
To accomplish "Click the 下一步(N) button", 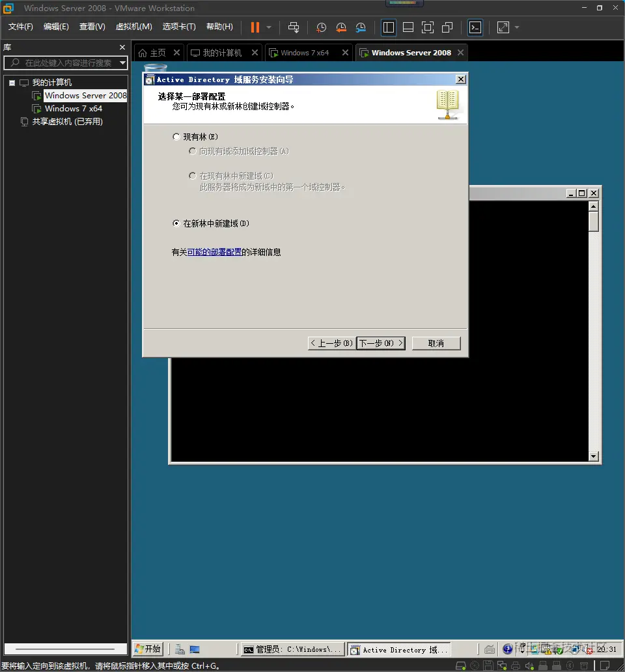I will [x=381, y=343].
